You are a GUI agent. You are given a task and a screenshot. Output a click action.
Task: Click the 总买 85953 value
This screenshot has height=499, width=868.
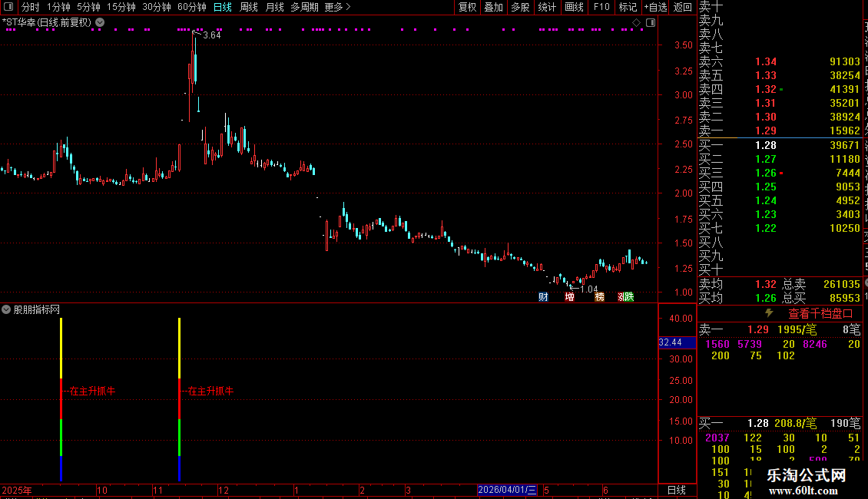click(x=845, y=298)
